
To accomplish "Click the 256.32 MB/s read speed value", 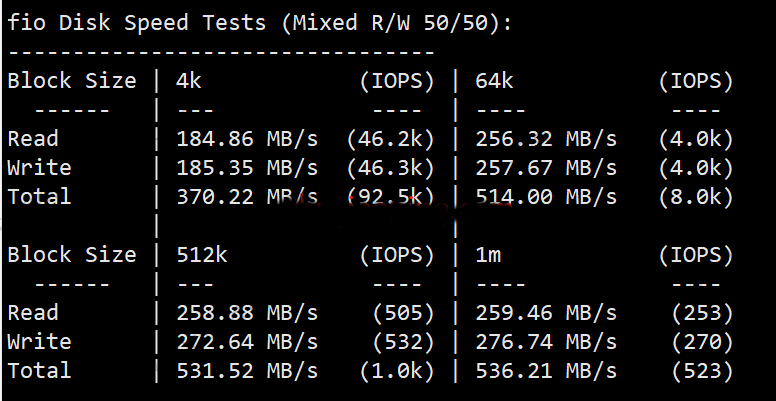I will point(546,139).
